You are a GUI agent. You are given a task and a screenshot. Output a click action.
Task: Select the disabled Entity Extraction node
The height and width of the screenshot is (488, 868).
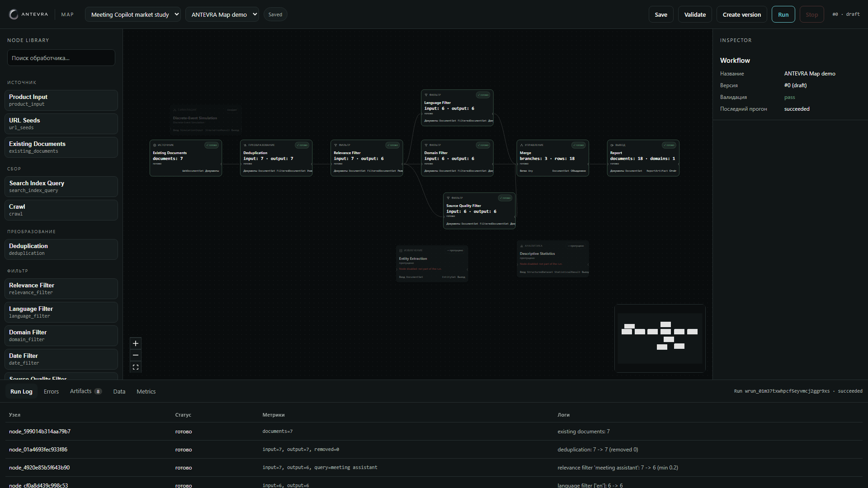[x=432, y=263]
